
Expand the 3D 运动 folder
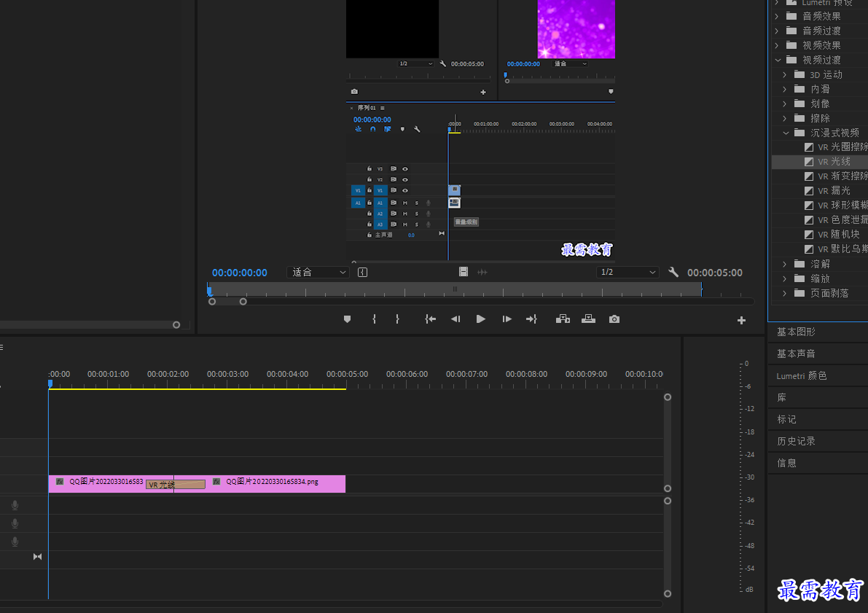[784, 74]
